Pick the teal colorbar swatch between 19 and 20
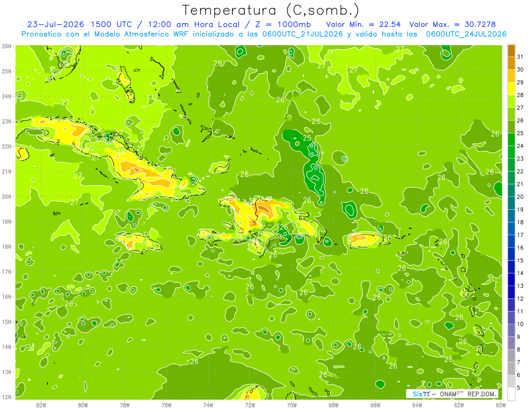This screenshot has width=532, height=411. pyautogui.click(x=511, y=203)
